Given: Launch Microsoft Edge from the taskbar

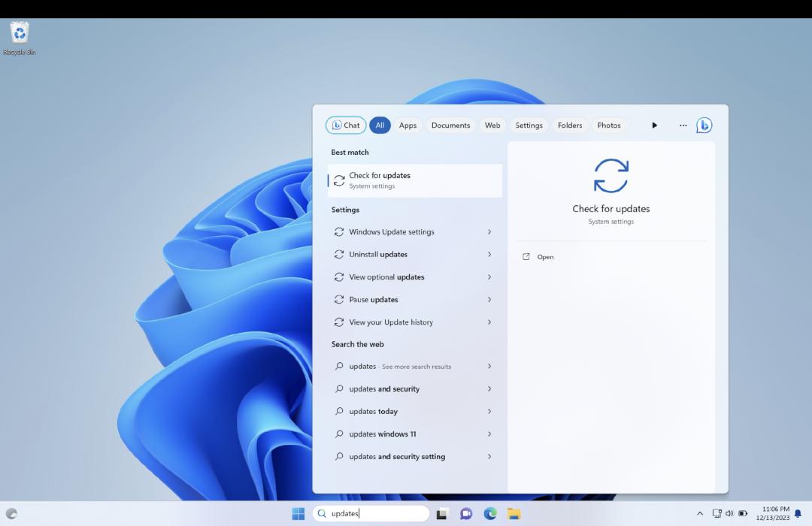Looking at the screenshot, I should point(490,514).
